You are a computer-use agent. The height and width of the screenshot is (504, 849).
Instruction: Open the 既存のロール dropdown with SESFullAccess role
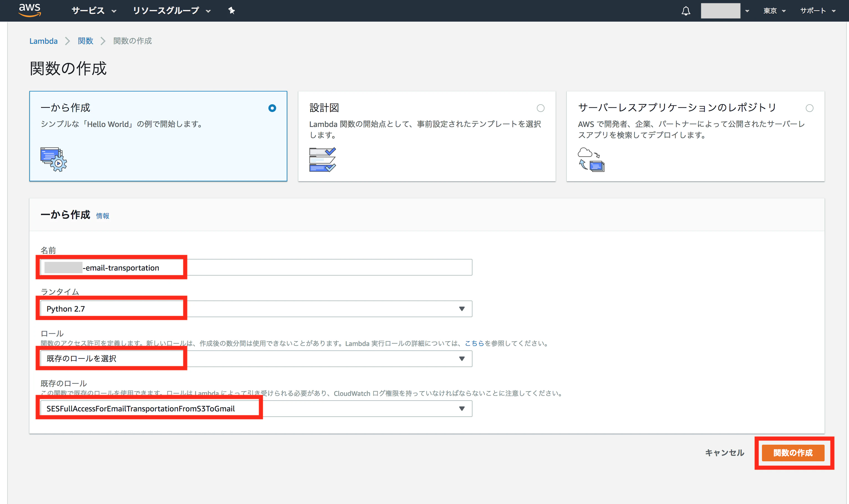pyautogui.click(x=256, y=409)
